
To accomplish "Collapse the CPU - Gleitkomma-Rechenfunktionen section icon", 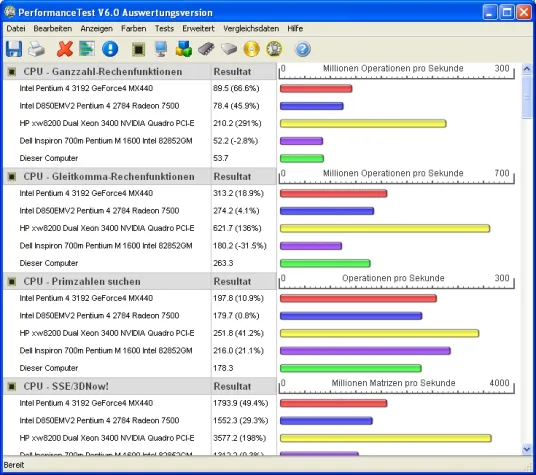I will [12, 177].
